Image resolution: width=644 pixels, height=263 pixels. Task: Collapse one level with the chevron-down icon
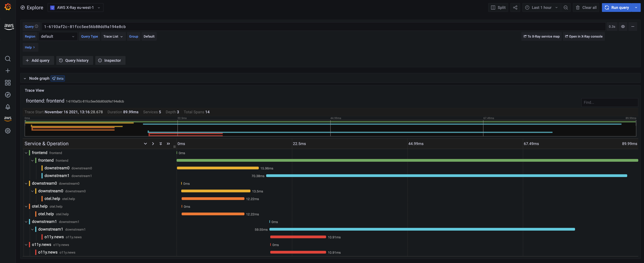point(145,144)
